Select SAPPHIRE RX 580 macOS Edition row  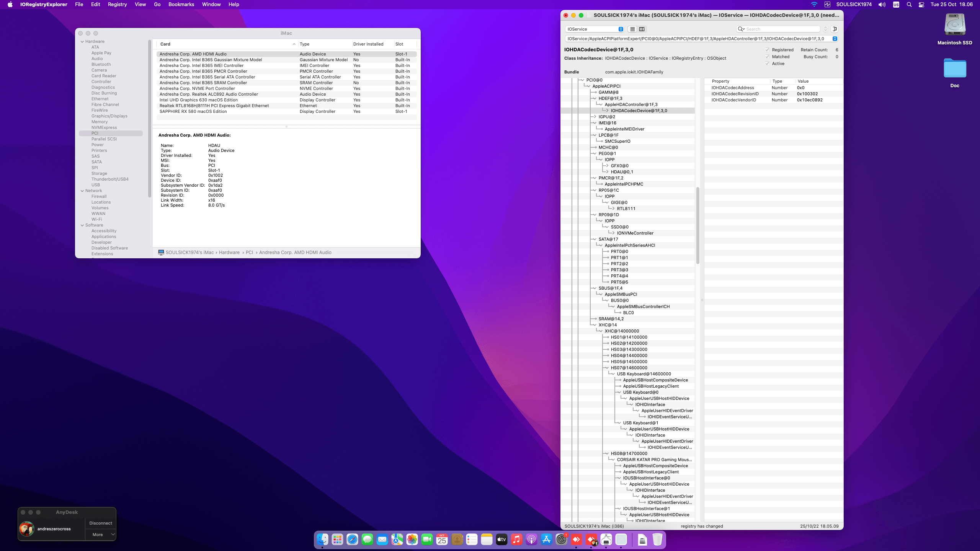286,111
